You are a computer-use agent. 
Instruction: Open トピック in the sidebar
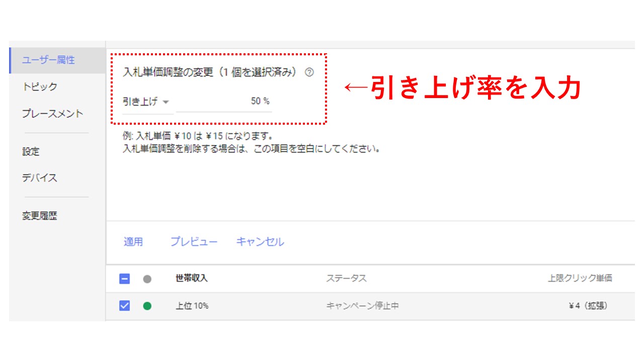pyautogui.click(x=40, y=86)
